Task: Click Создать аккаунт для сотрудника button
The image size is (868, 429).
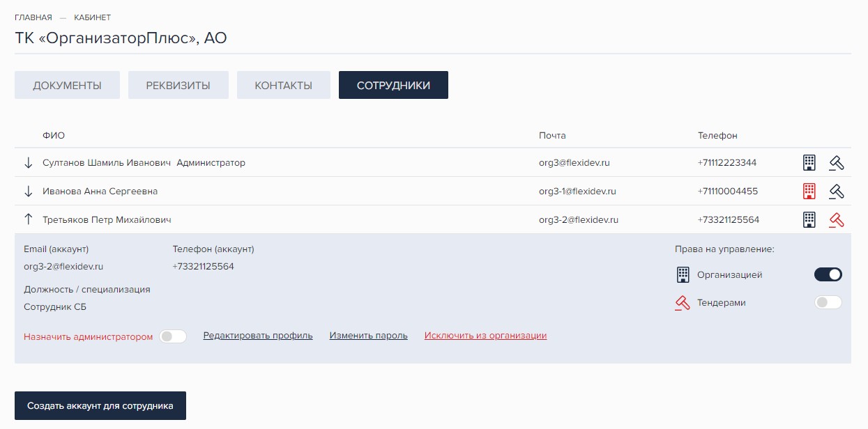Action: click(100, 405)
